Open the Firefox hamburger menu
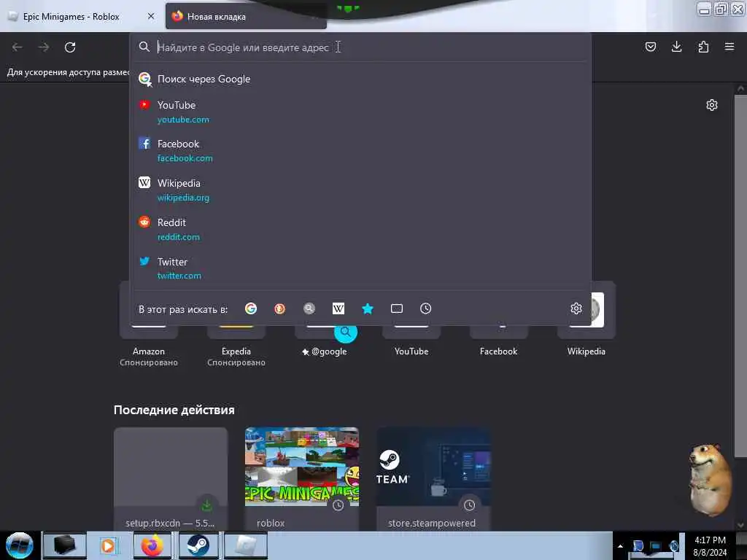The width and height of the screenshot is (747, 560). pos(729,47)
